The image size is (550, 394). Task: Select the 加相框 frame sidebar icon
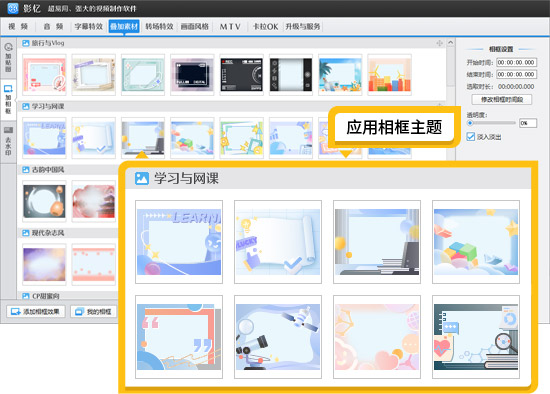click(8, 99)
